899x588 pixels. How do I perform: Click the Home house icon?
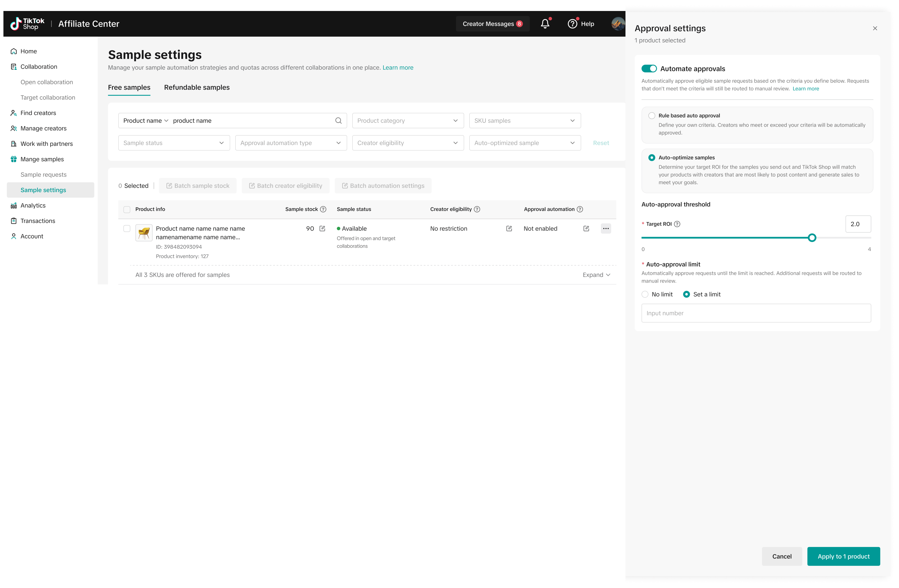tap(14, 51)
